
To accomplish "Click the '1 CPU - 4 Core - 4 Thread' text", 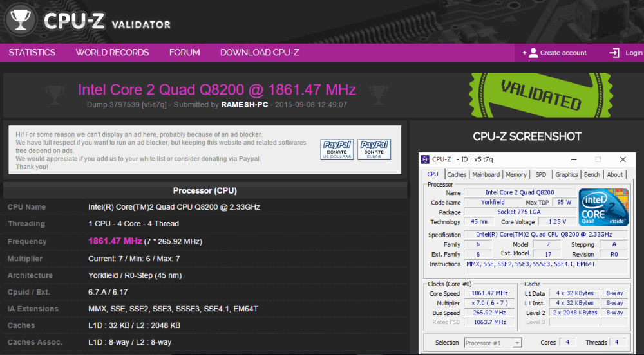I will pyautogui.click(x=133, y=224).
